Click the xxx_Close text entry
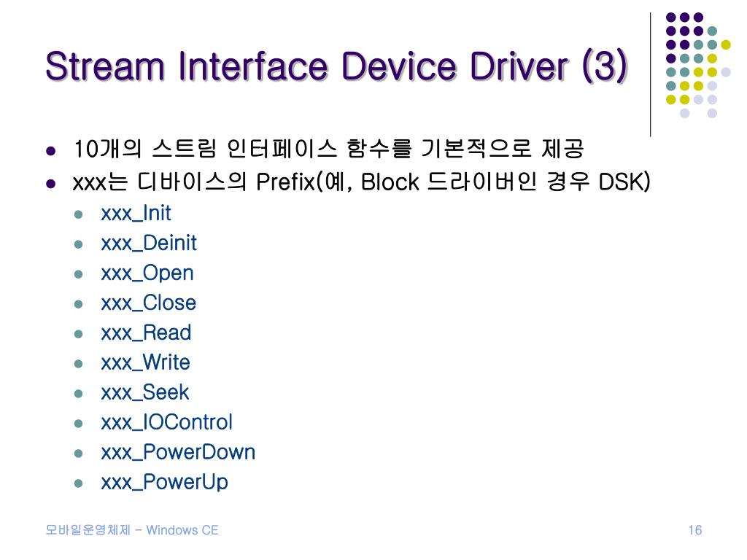 (x=148, y=303)
